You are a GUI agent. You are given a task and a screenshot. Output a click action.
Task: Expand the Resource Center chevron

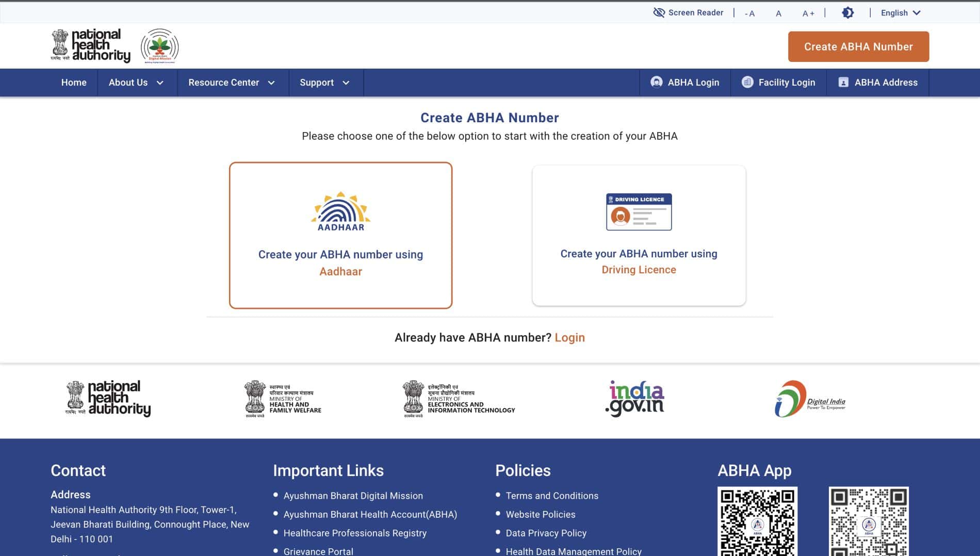point(271,83)
